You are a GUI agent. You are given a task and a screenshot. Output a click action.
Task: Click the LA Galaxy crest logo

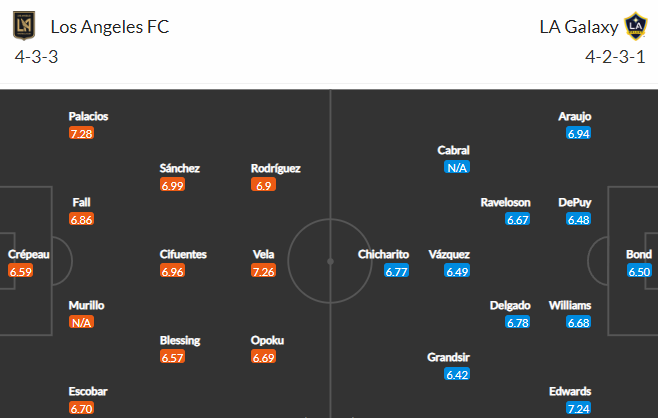click(x=635, y=26)
